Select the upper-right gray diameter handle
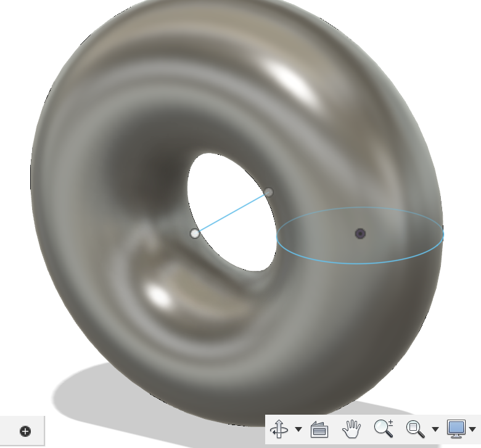481x448 pixels. (268, 193)
